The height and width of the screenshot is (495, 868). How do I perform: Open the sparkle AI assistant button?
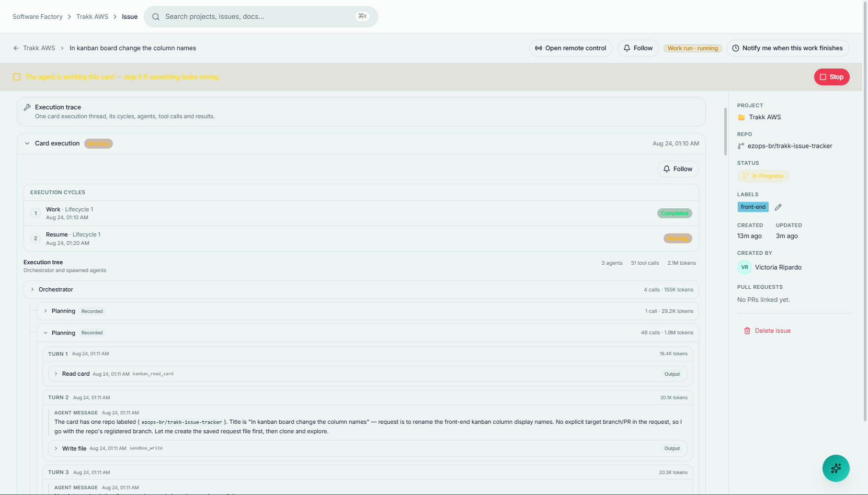(836, 468)
